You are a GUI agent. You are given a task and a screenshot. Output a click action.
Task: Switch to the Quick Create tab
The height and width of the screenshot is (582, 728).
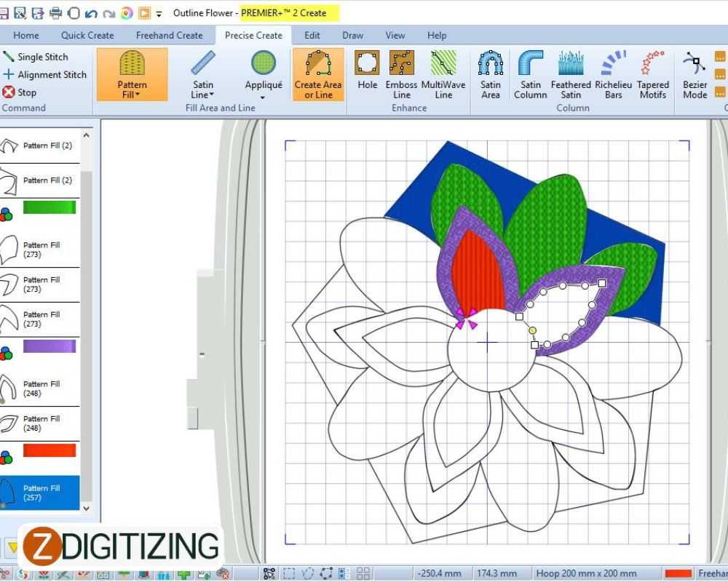(x=87, y=35)
